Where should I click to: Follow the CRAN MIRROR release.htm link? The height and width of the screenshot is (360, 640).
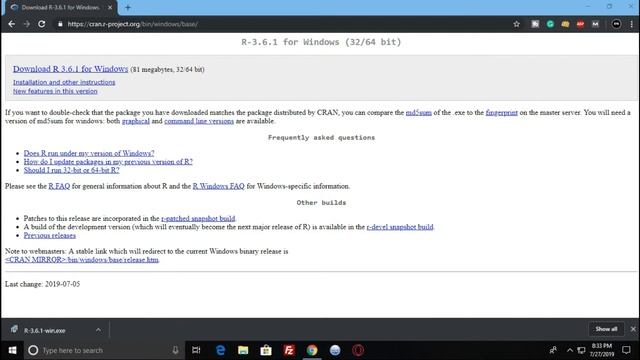[82, 260]
